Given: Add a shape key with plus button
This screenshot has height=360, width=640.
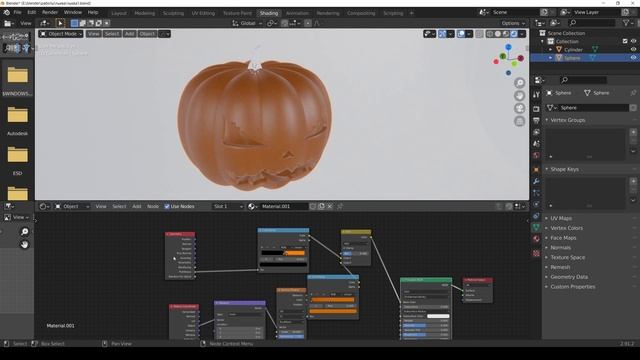Looking at the screenshot, I should click(633, 181).
